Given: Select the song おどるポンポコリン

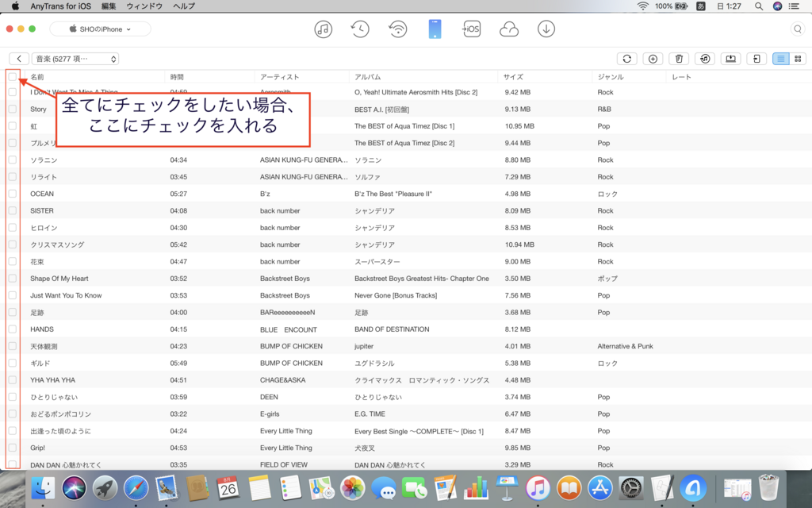Looking at the screenshot, I should point(60,414).
